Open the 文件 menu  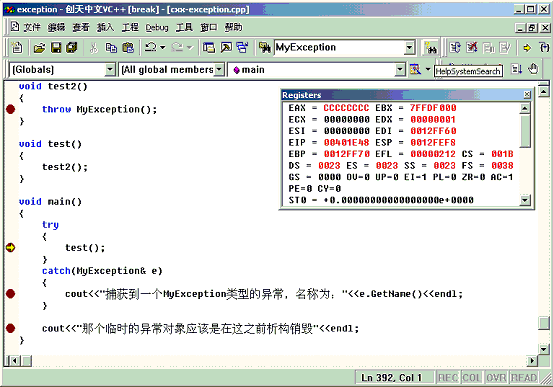click(32, 27)
